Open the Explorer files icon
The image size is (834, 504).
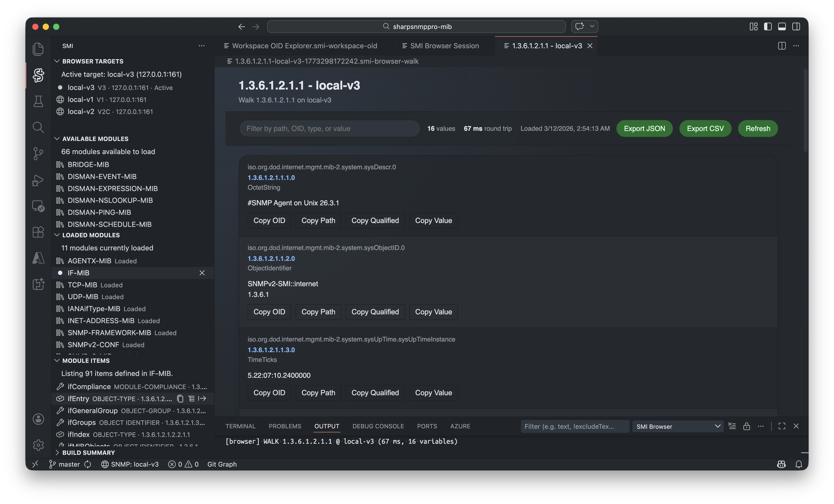(x=38, y=49)
